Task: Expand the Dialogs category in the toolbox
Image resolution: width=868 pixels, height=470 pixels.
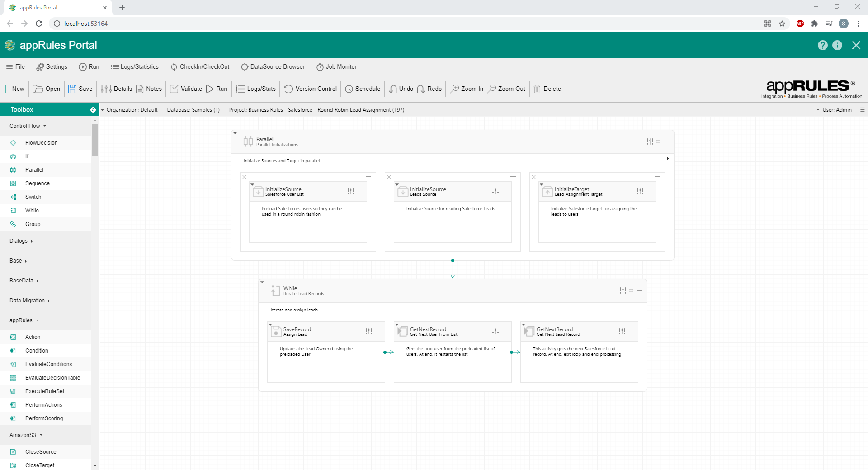Action: [x=21, y=241]
